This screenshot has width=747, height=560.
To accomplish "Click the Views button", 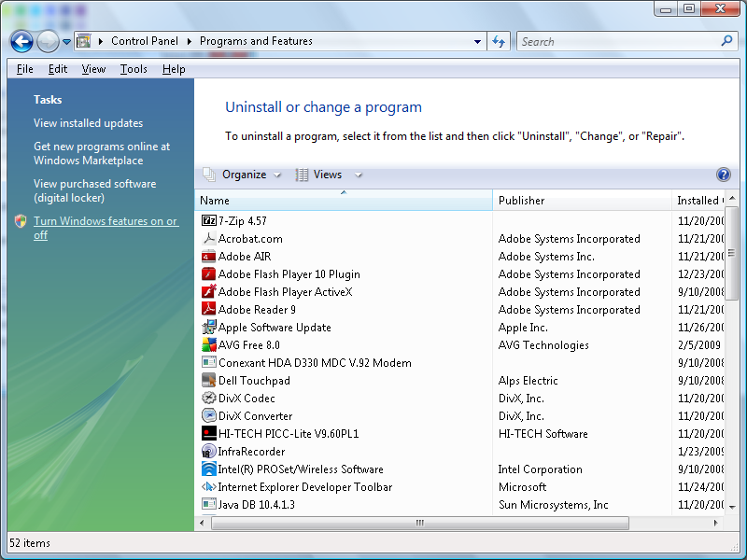I will tap(319, 175).
